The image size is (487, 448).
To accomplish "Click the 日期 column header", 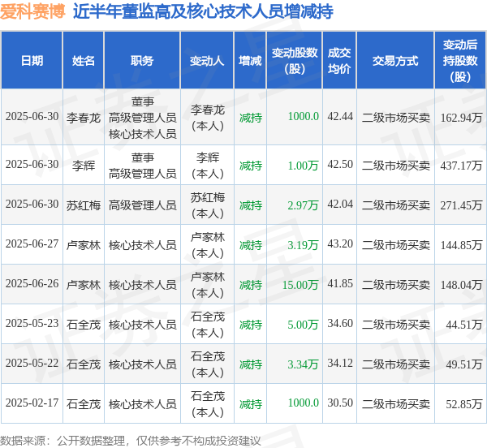I will (32, 61).
